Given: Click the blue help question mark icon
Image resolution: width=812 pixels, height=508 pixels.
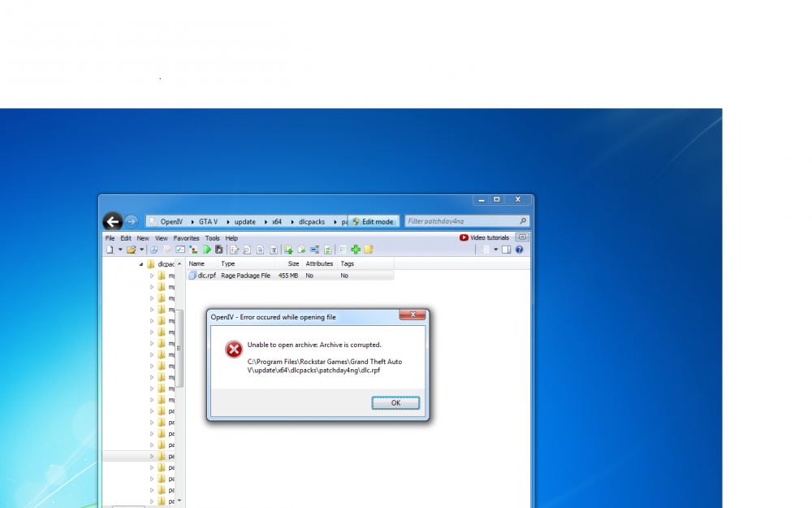Looking at the screenshot, I should pos(519,250).
